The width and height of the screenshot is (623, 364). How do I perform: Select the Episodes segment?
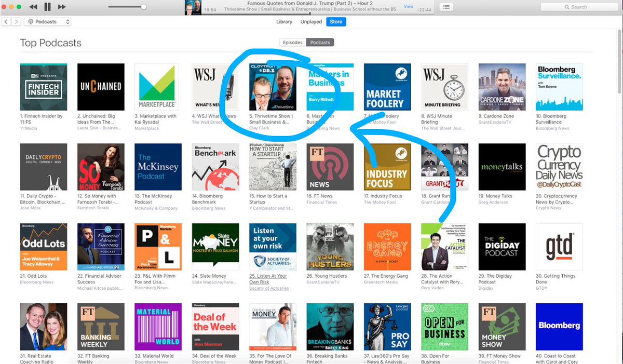pyautogui.click(x=292, y=43)
